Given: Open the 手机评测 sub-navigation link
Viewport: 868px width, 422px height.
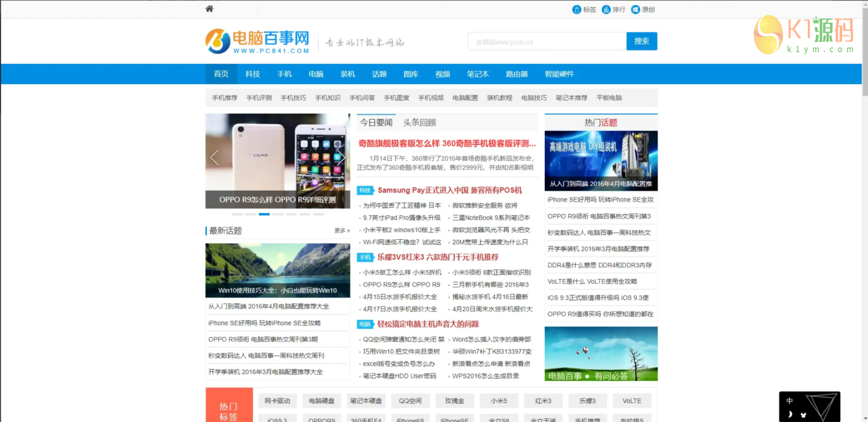Looking at the screenshot, I should point(259,98).
